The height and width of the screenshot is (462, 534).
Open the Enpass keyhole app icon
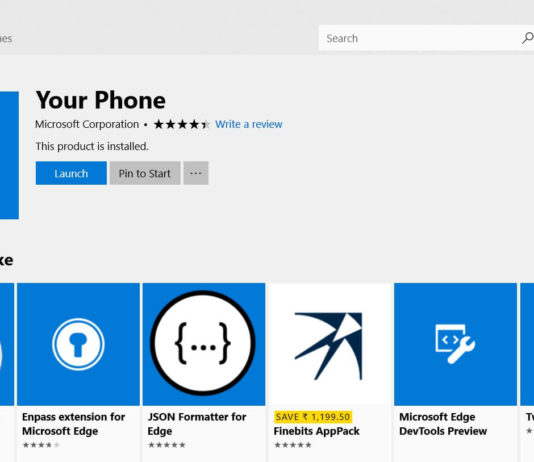pos(78,344)
